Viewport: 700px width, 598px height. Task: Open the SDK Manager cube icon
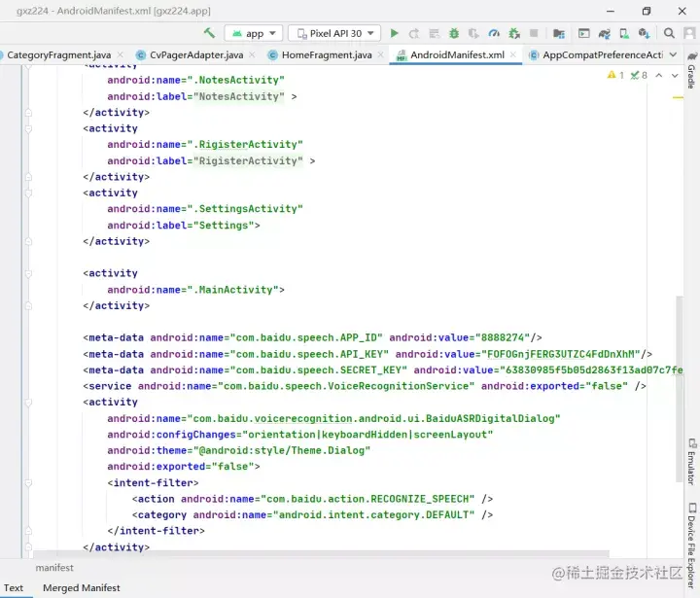(644, 33)
